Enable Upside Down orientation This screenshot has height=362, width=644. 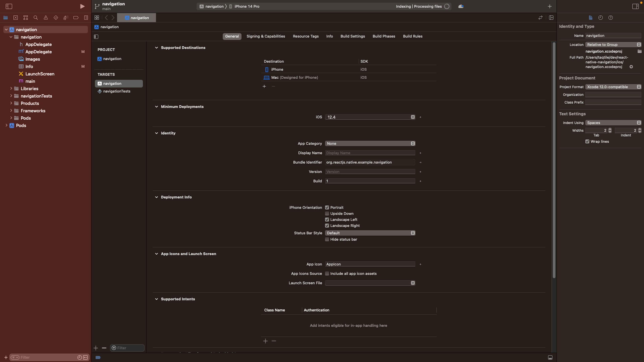click(x=327, y=213)
